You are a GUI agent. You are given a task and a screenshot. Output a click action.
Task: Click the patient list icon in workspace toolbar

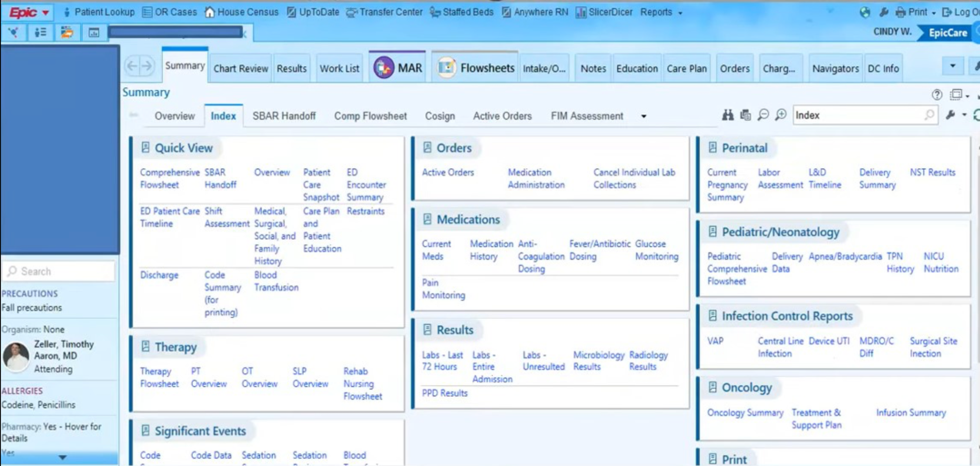[40, 33]
